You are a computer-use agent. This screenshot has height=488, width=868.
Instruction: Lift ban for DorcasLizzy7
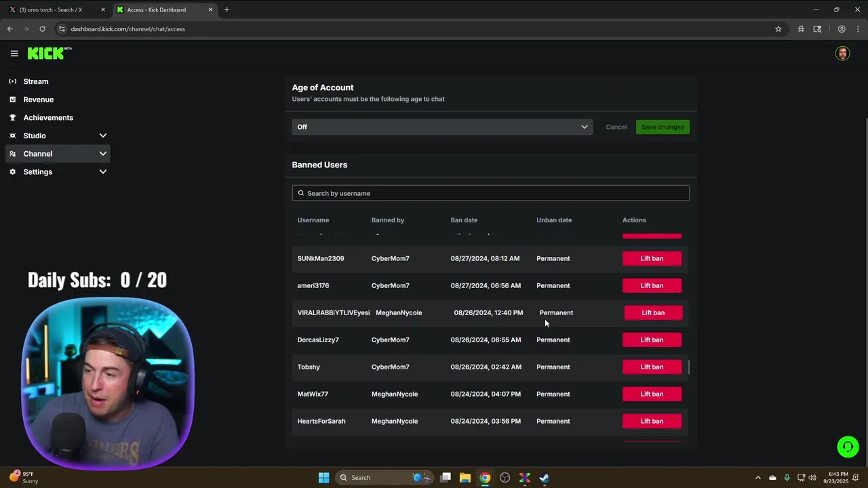point(652,340)
